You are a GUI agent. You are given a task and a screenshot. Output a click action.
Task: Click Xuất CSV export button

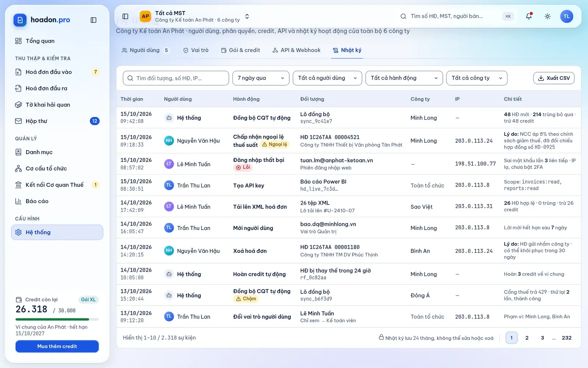click(554, 78)
